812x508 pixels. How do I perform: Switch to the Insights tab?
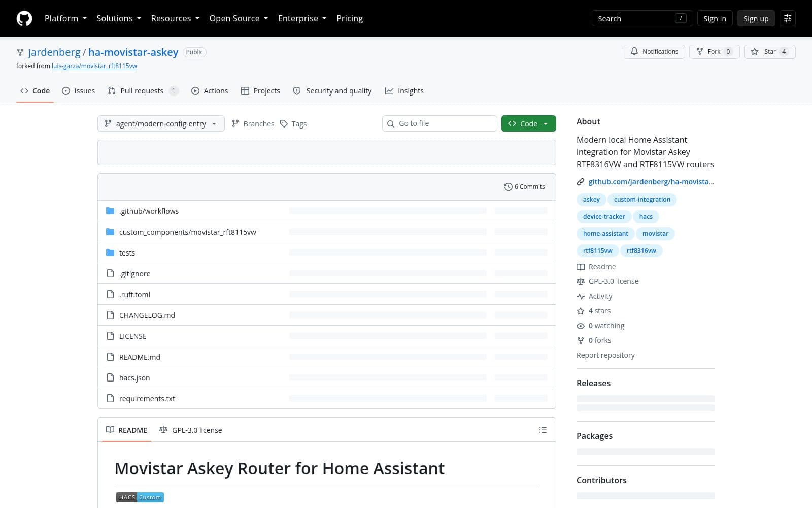tap(404, 91)
